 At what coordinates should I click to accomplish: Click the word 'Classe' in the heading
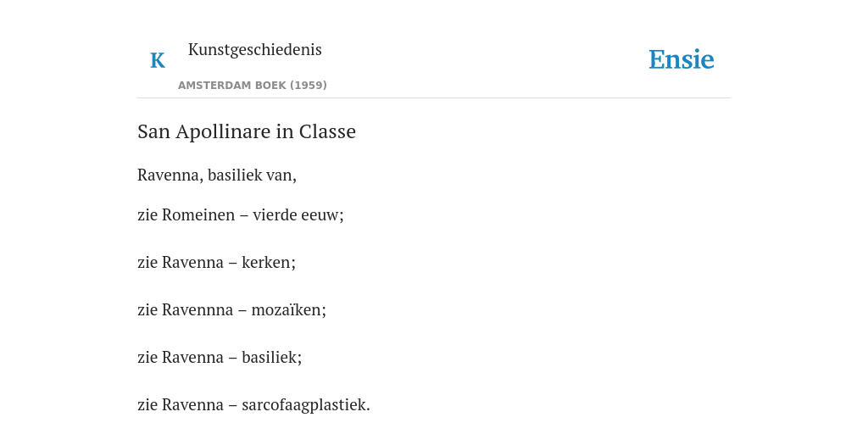(327, 131)
